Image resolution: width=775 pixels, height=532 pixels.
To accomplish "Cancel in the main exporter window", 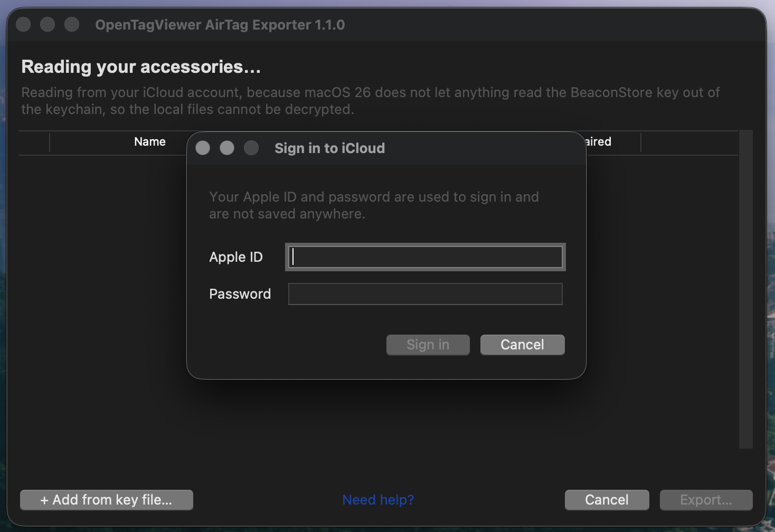I will [x=607, y=500].
